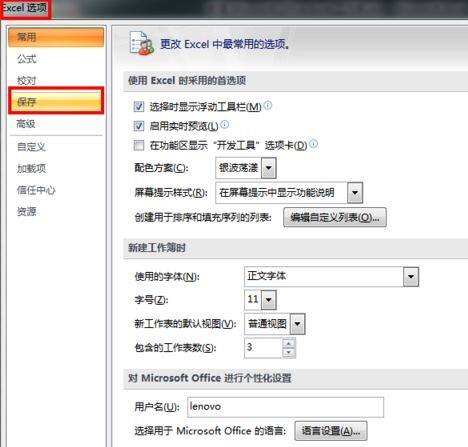Click info icon beside 启用实时预览
468x447 pixels.
click(225, 125)
